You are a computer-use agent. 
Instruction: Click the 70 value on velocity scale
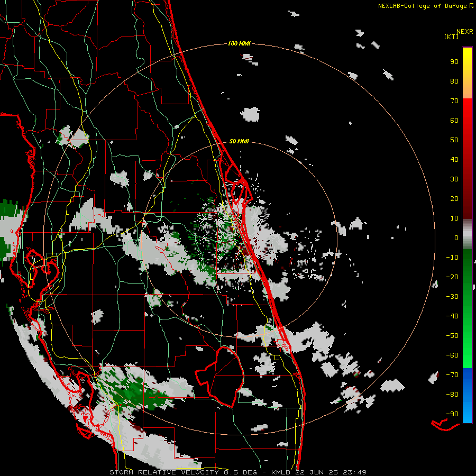[x=454, y=100]
